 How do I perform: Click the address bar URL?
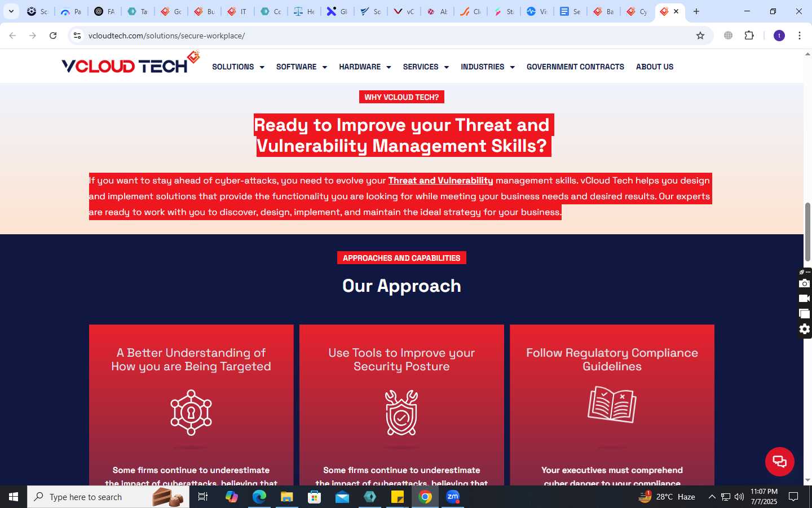(x=166, y=36)
